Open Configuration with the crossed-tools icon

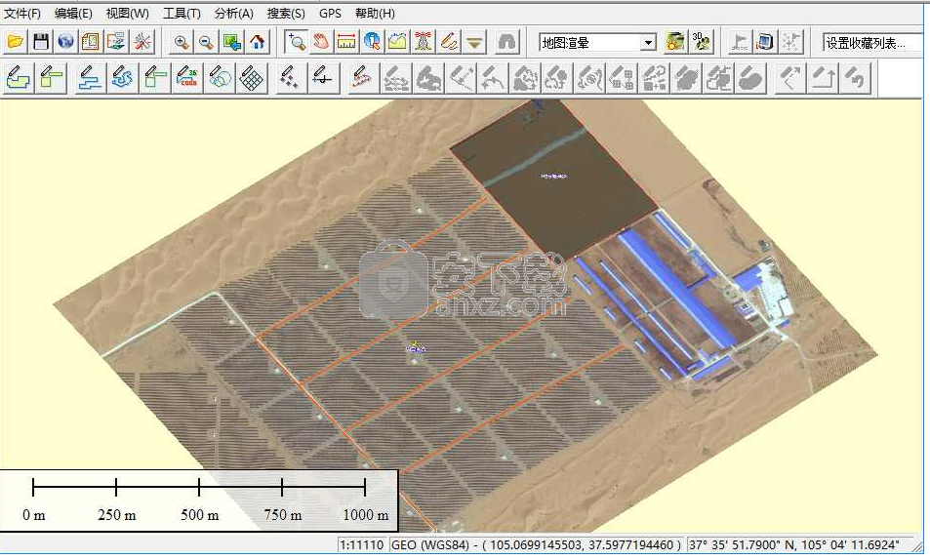tap(142, 42)
